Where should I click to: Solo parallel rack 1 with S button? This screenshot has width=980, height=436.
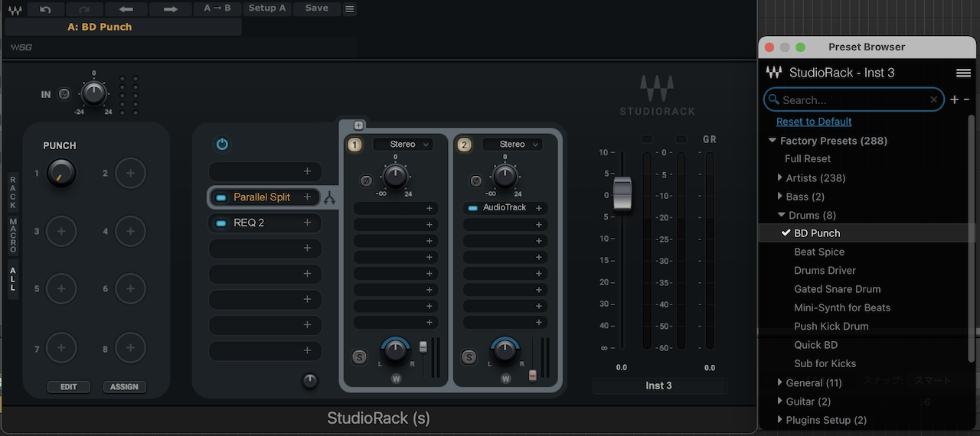coord(360,357)
